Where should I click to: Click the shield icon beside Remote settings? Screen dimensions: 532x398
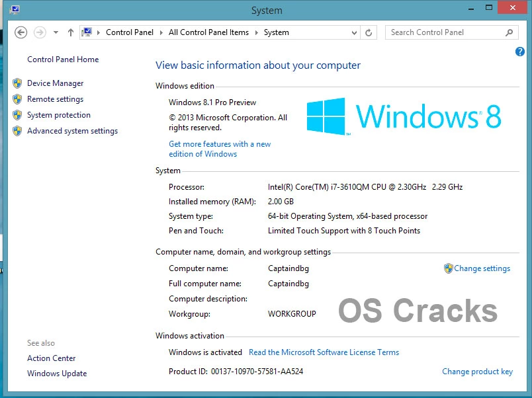17,99
